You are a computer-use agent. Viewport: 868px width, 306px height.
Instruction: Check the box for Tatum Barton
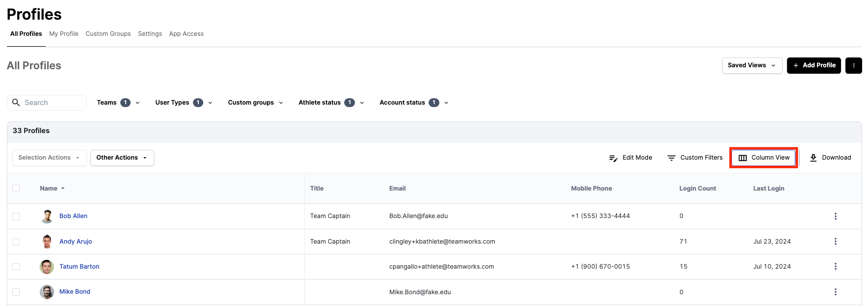16,267
